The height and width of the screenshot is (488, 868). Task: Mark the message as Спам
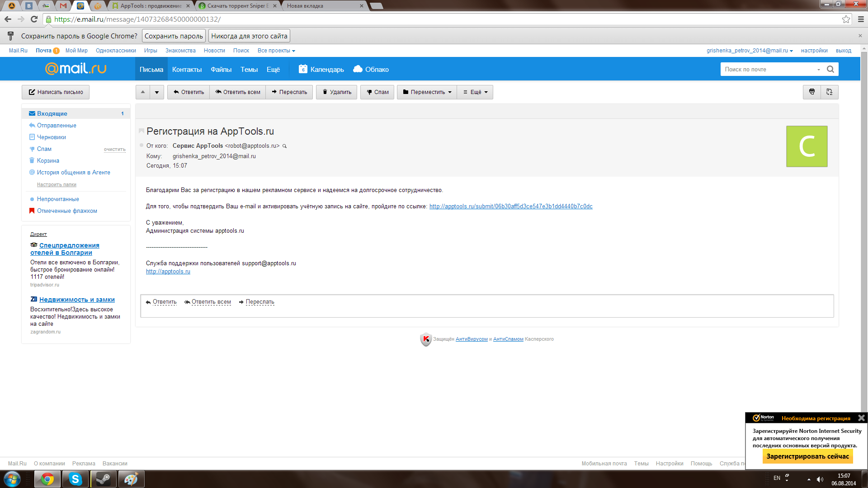(x=377, y=92)
